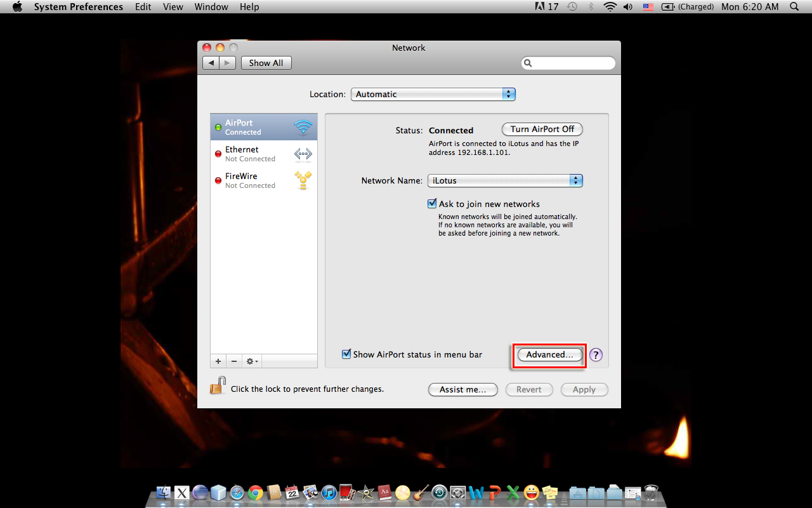Open the Window menu

pos(211,7)
